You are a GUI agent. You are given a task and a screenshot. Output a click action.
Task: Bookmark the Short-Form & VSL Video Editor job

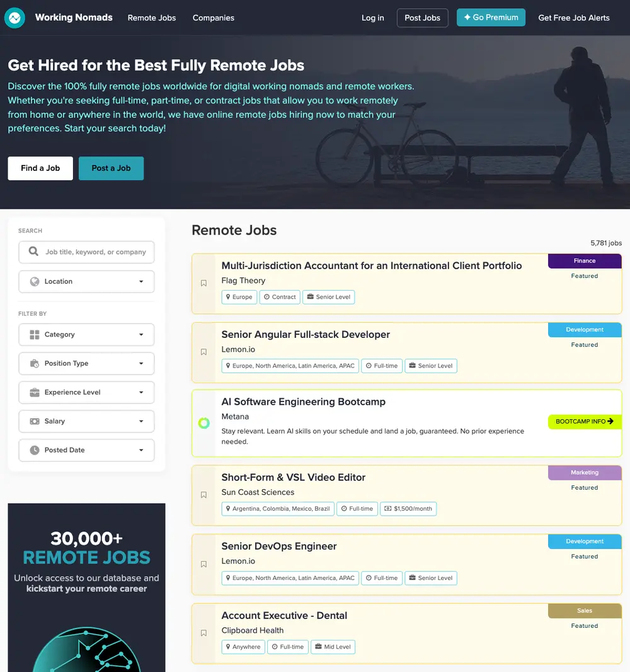[204, 495]
